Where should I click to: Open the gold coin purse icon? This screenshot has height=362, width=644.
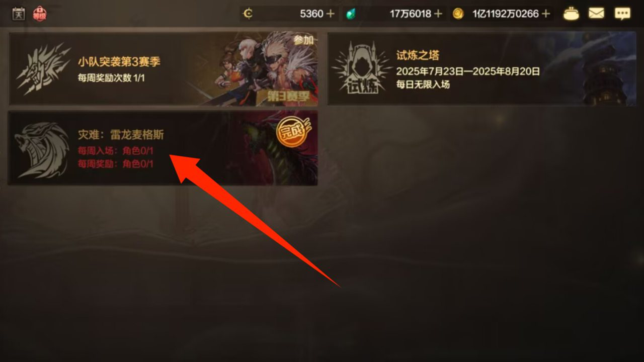(571, 14)
